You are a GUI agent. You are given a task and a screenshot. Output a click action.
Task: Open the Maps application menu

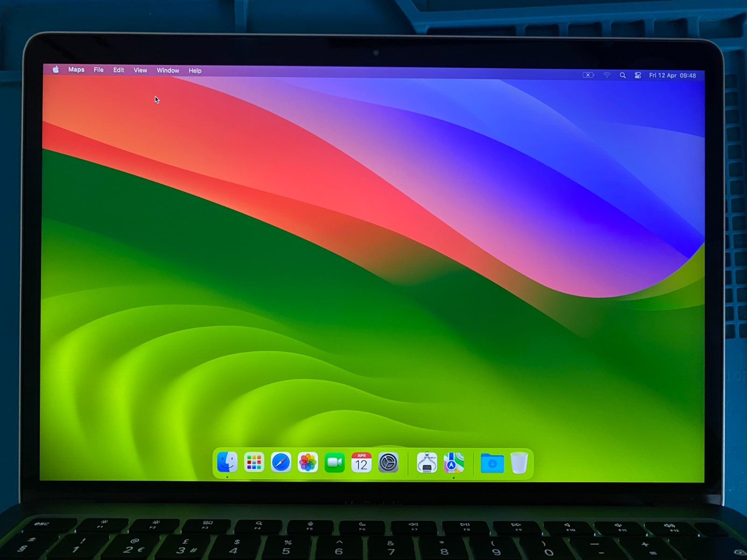[x=76, y=70]
